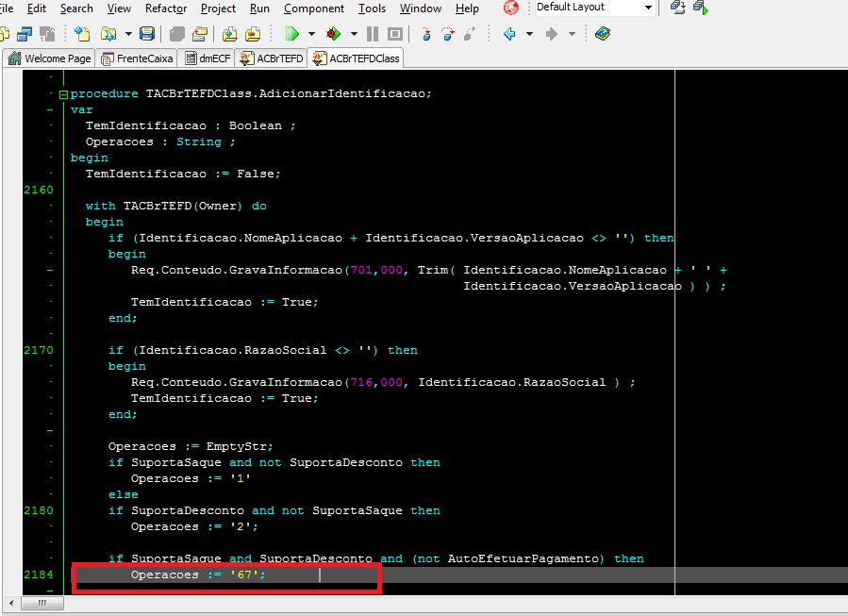Click the Save Desktop layout icon
The image size is (848, 616).
(x=678, y=8)
